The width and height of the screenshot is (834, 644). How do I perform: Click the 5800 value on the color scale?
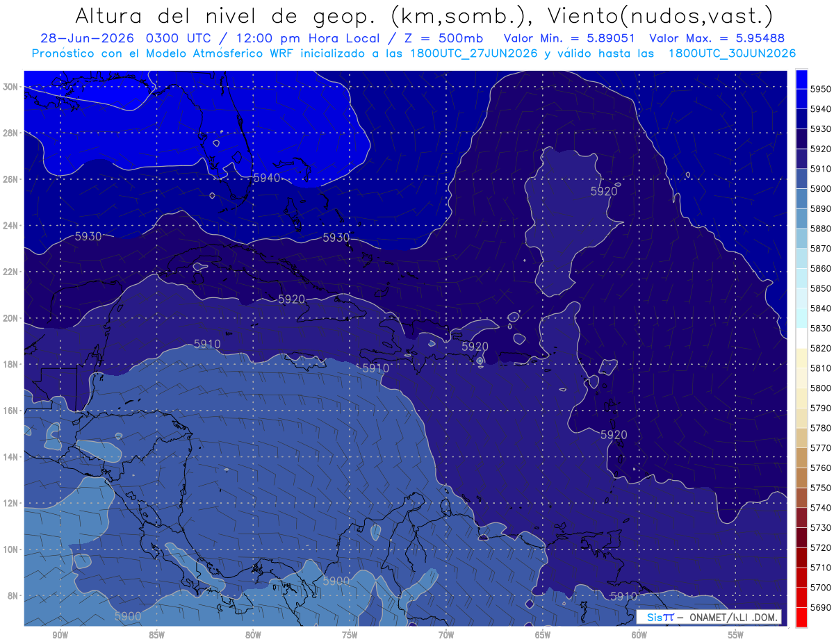(x=820, y=388)
